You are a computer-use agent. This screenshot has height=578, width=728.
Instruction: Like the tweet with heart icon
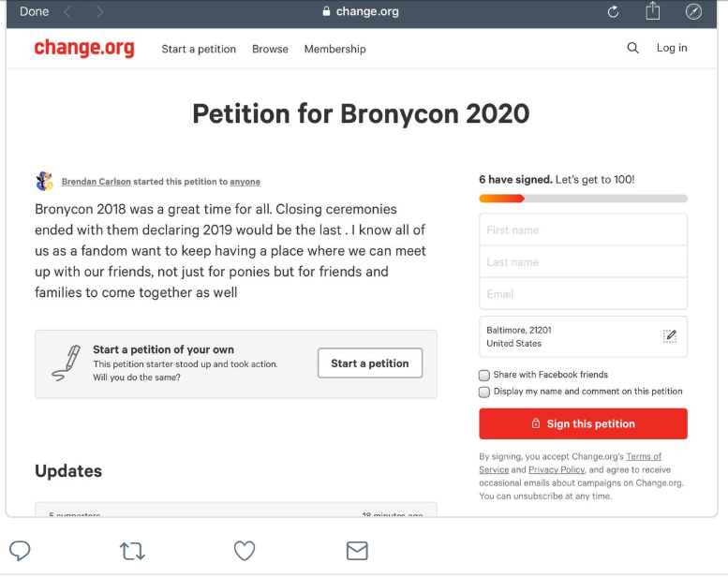pyautogui.click(x=245, y=551)
